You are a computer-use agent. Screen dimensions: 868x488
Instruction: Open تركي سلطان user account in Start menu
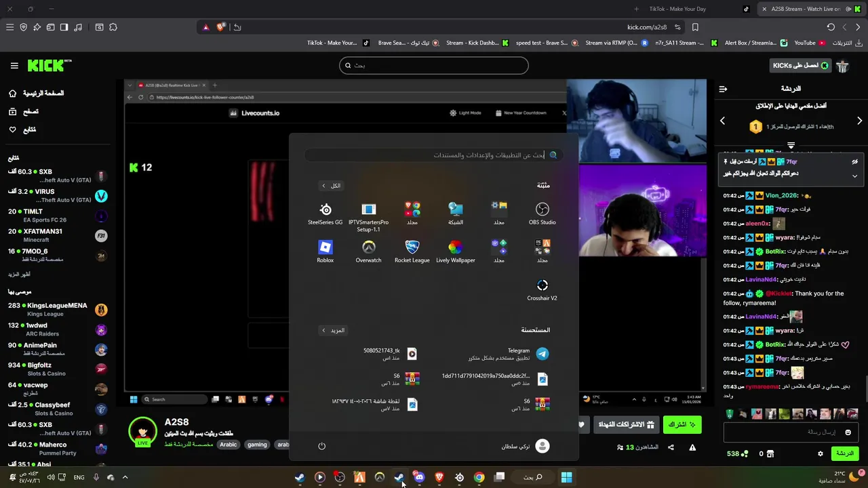point(526,446)
